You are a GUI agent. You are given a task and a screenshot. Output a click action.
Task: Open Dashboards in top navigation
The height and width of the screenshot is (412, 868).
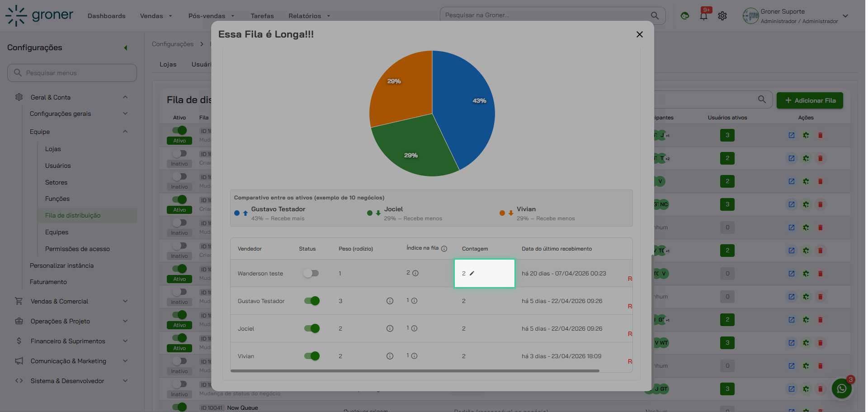pos(106,16)
